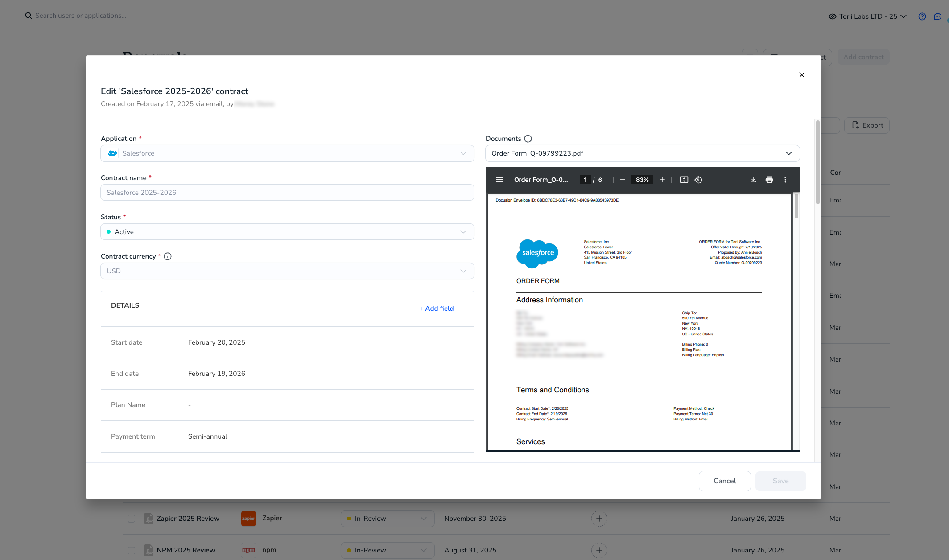Change NPM row In-Review status dropdown
The width and height of the screenshot is (949, 560).
click(388, 550)
